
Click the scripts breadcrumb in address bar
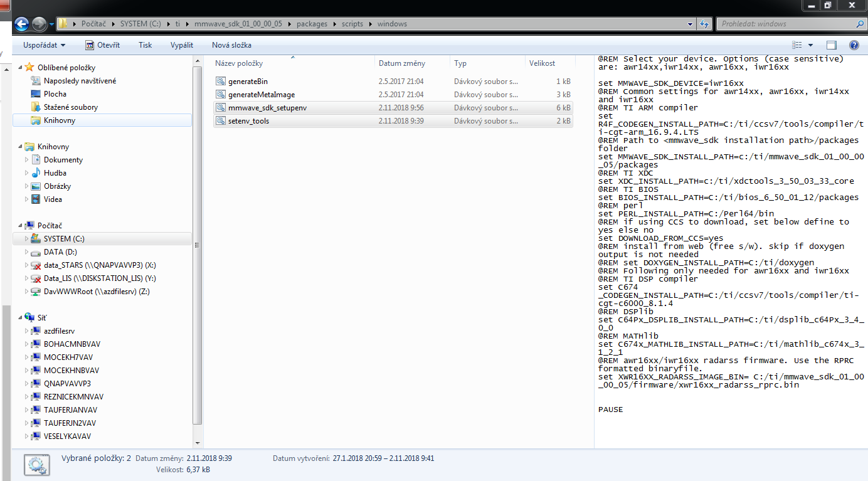[x=352, y=23]
